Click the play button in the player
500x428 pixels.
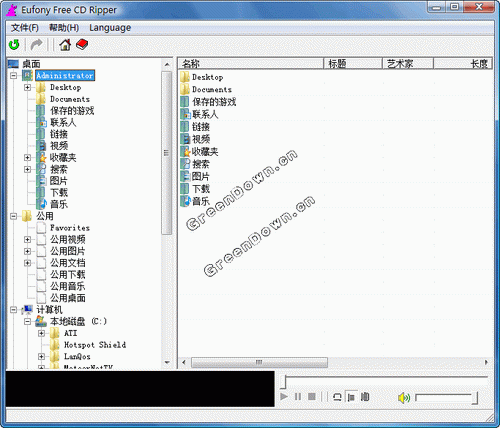coord(284,397)
